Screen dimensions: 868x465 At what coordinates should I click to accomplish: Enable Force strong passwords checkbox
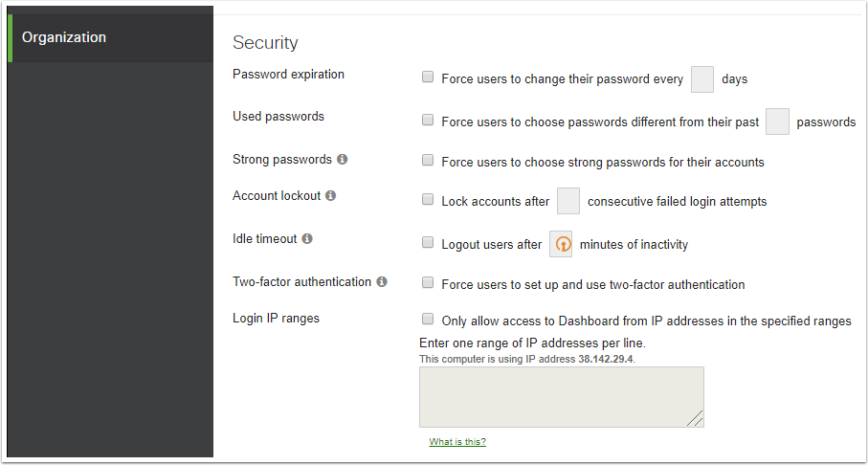pos(428,161)
